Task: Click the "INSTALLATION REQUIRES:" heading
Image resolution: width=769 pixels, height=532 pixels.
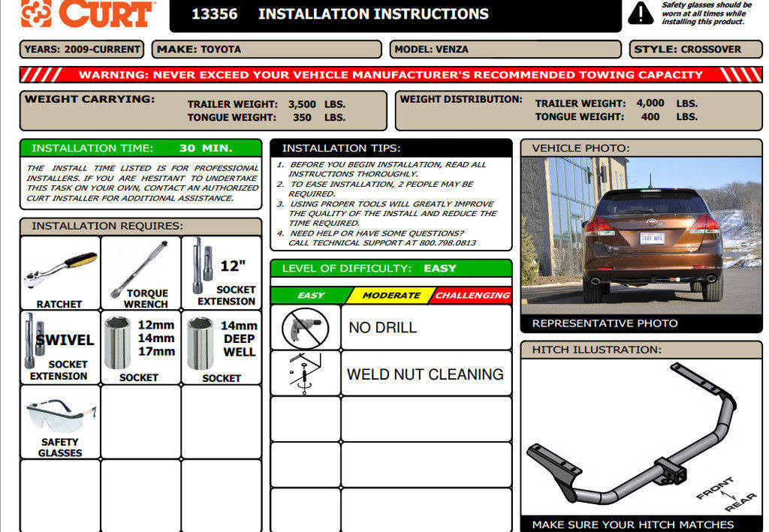Action: tap(107, 226)
